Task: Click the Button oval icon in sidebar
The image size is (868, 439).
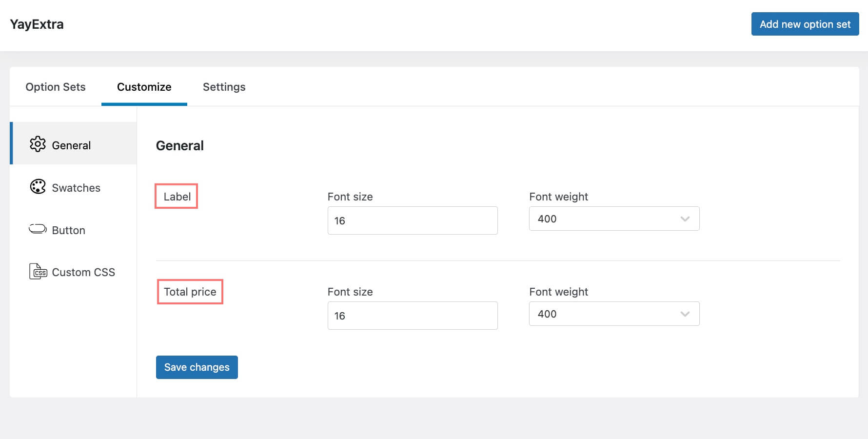Action: pos(37,229)
